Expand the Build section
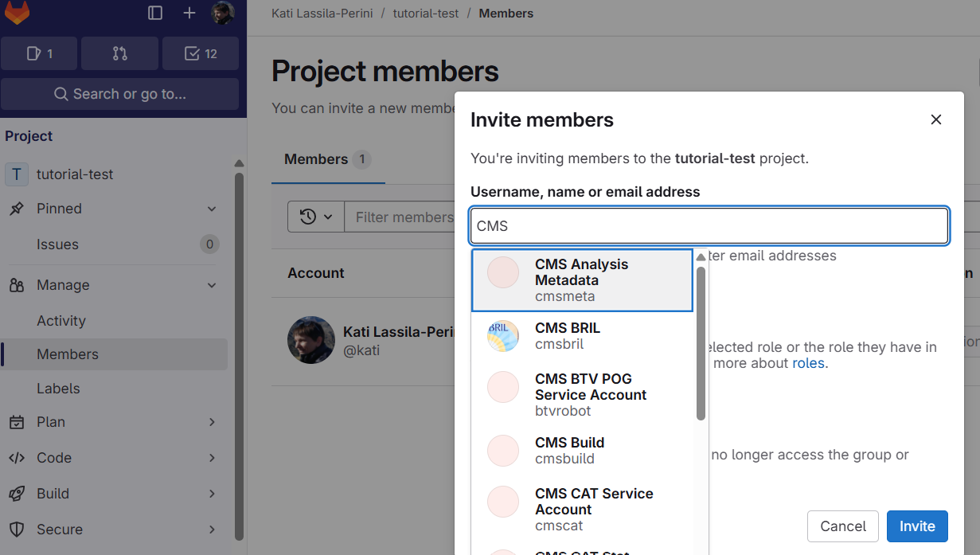This screenshot has width=980, height=555. point(212,494)
